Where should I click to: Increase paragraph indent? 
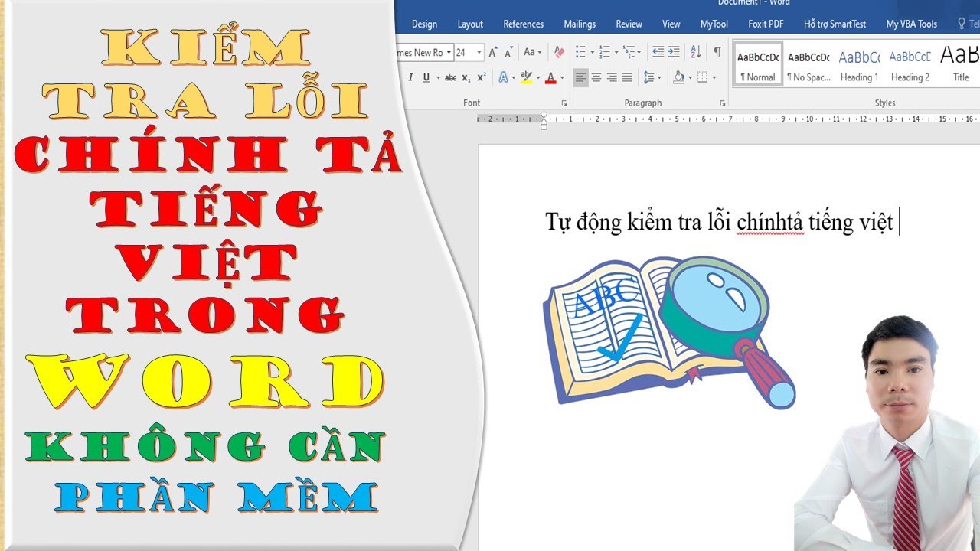(x=674, y=52)
